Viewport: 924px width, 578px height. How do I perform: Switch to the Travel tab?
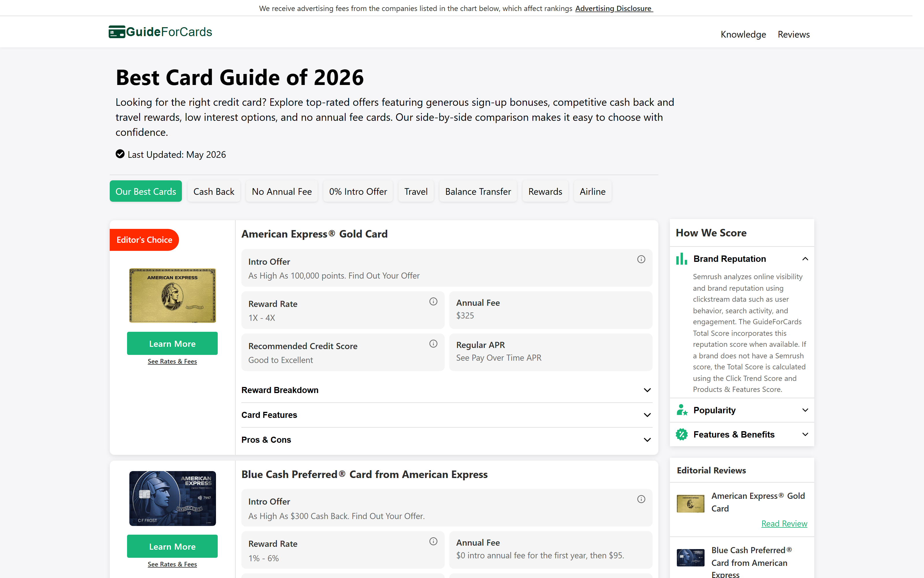point(416,191)
